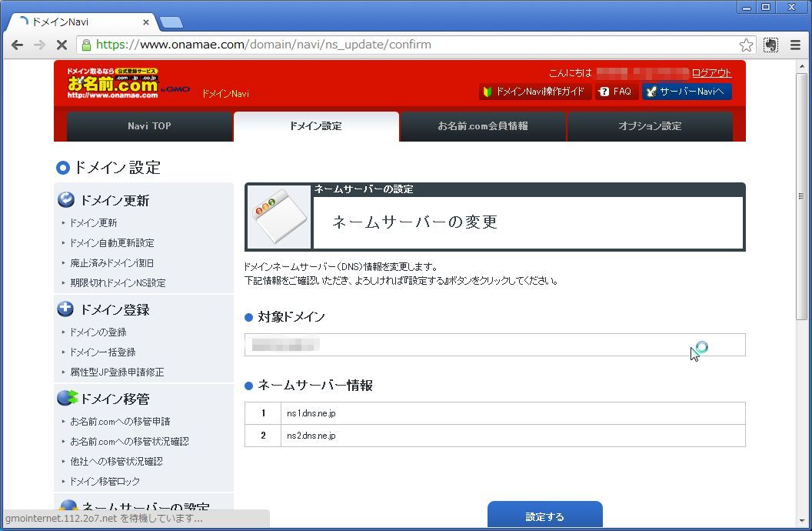812x531 pixels.
Task: Open 属性型JP登録申請修正 link
Action: (117, 372)
